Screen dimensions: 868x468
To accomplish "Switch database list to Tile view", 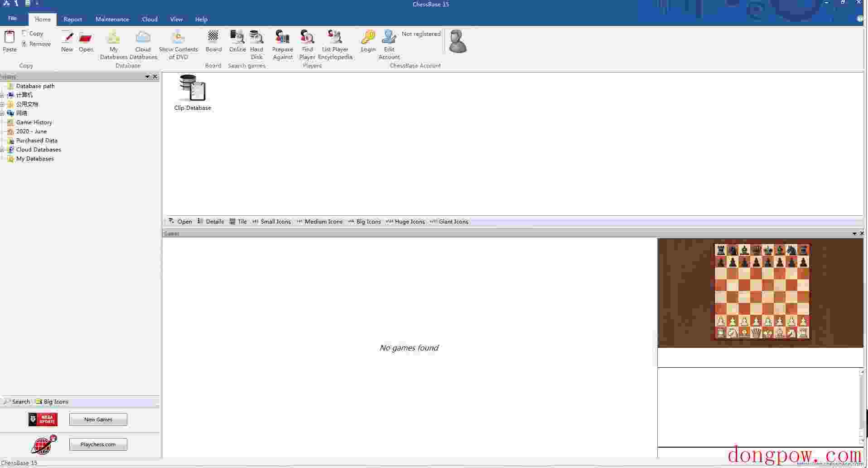I will coord(238,221).
